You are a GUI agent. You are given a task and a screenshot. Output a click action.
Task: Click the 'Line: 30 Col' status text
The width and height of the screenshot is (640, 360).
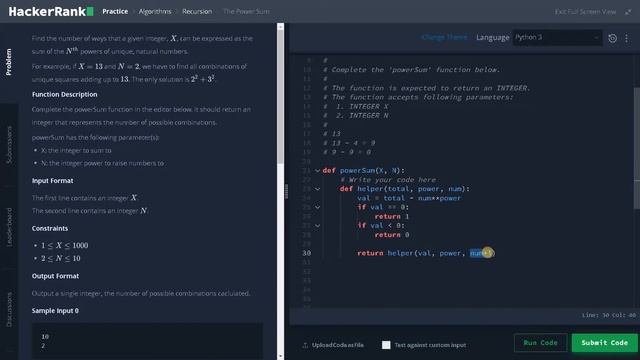(608, 315)
